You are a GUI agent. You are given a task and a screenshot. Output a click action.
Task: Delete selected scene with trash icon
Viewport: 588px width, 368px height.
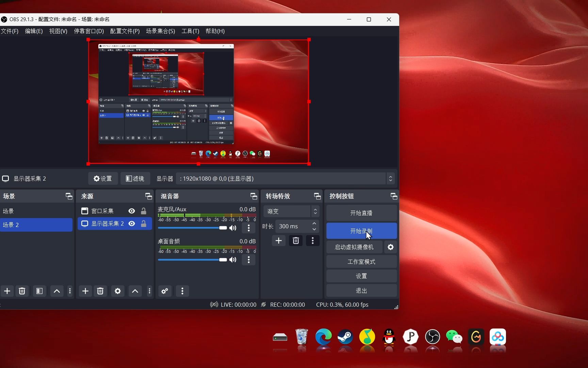click(22, 291)
